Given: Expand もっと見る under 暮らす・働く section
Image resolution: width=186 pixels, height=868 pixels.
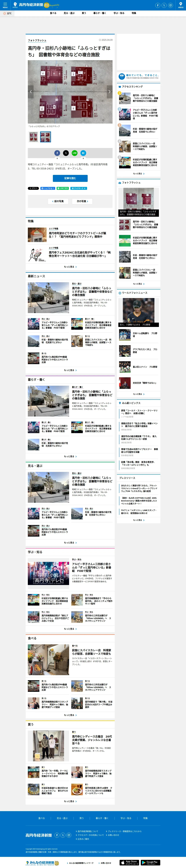Looking at the screenshot, I should tap(70, 457).
